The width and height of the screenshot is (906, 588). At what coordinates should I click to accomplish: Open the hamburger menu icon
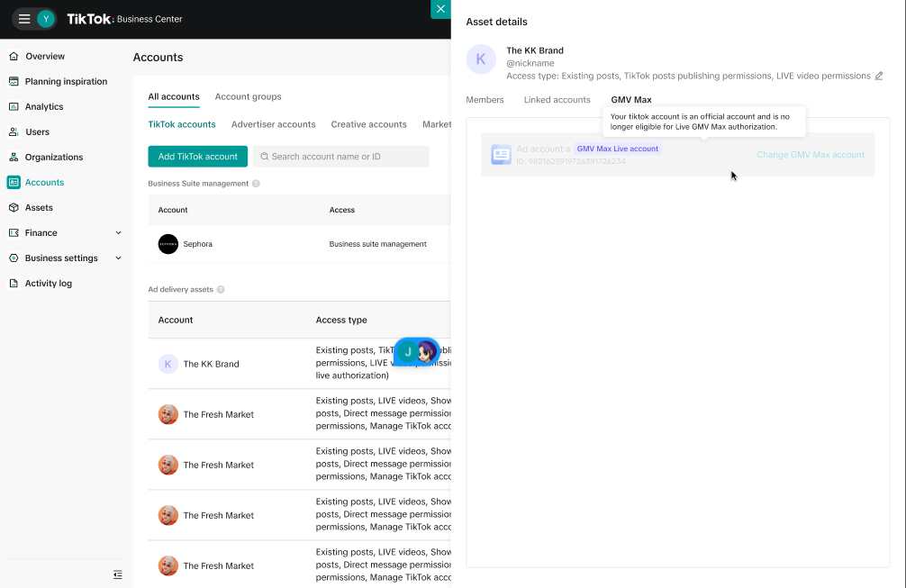pos(24,19)
